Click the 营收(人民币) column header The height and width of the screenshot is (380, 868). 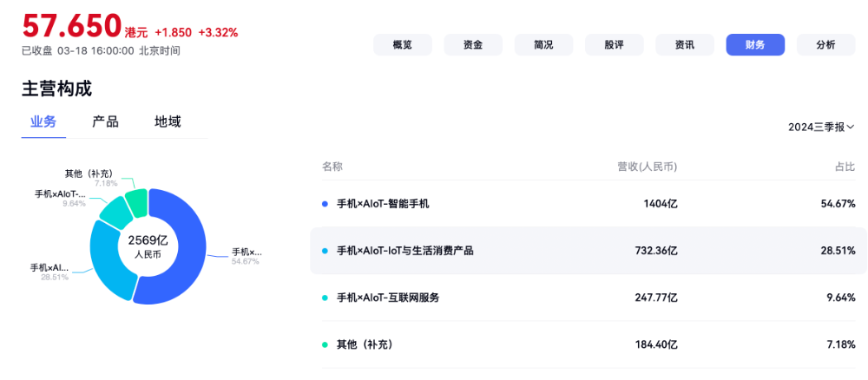pyautogui.click(x=648, y=167)
